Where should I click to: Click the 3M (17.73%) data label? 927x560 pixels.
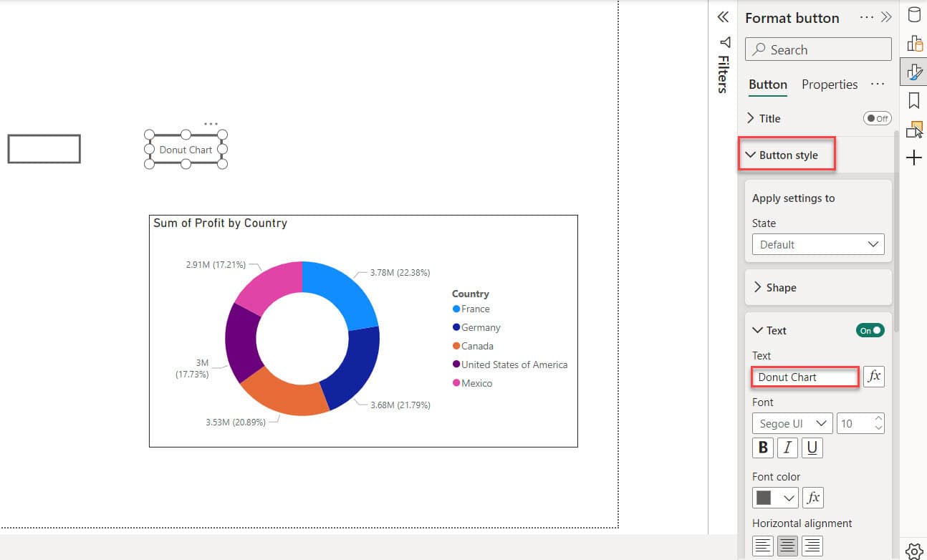193,369
